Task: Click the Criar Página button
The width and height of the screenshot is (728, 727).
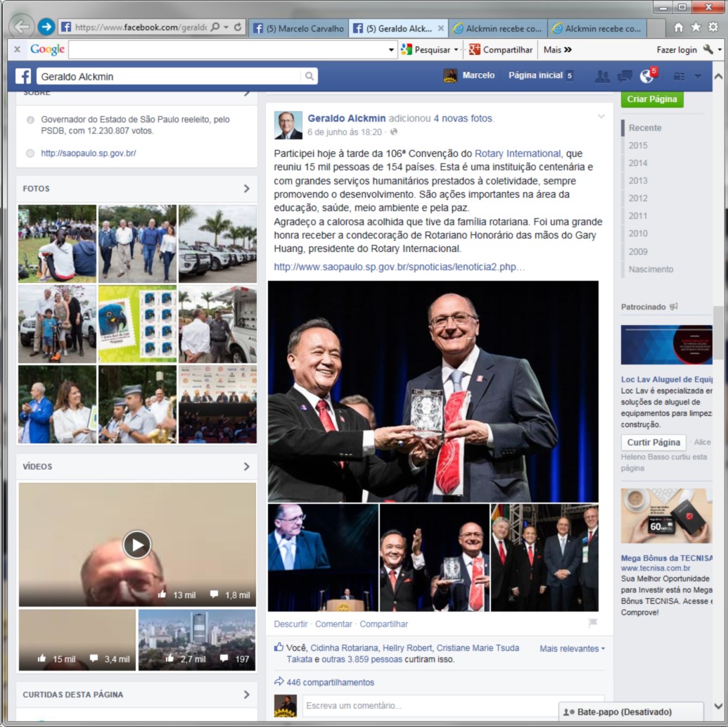Action: pos(652,99)
